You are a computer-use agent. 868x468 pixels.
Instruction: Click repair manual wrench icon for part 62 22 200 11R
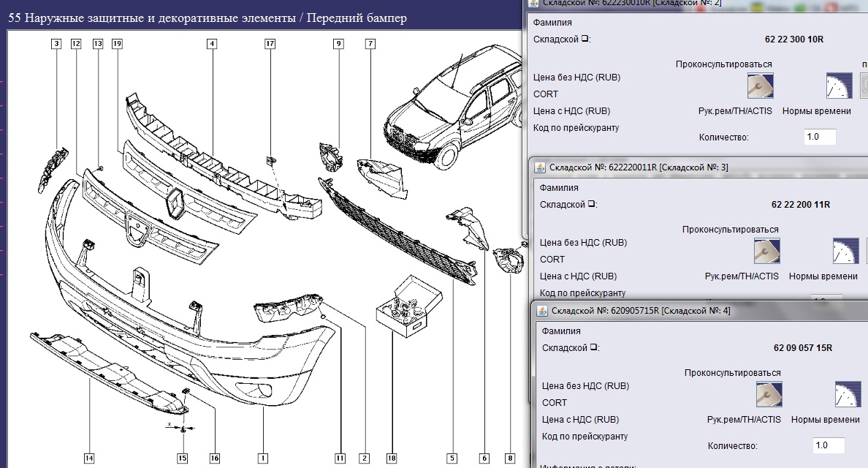click(x=766, y=251)
